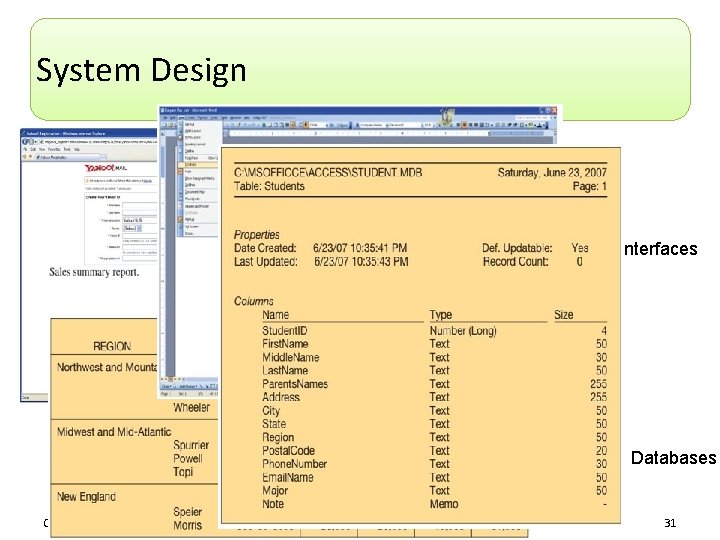The height and width of the screenshot is (540, 720).
Task: Open the gender Select dropdown in Yahoo form
Action: click(132, 228)
